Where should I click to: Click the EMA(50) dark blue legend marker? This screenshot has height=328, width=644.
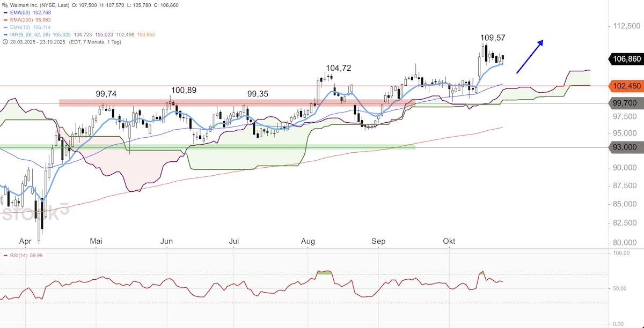[5, 12]
